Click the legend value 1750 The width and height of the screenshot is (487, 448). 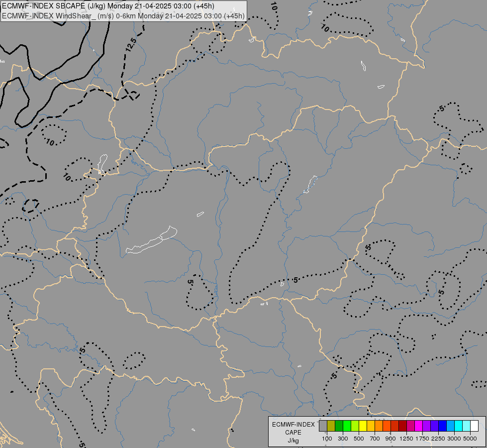click(x=422, y=439)
